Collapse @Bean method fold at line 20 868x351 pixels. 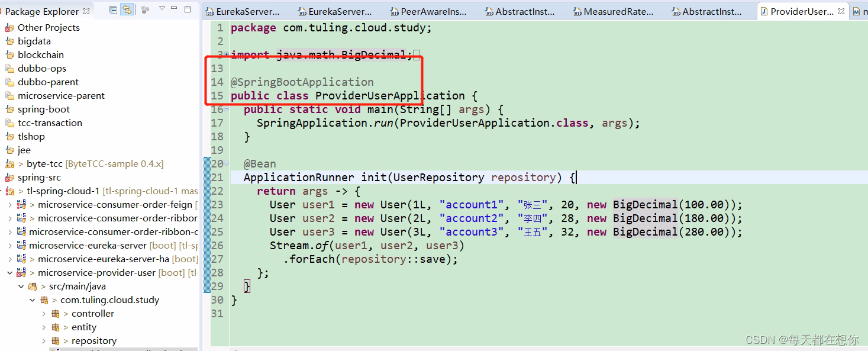coord(227,164)
